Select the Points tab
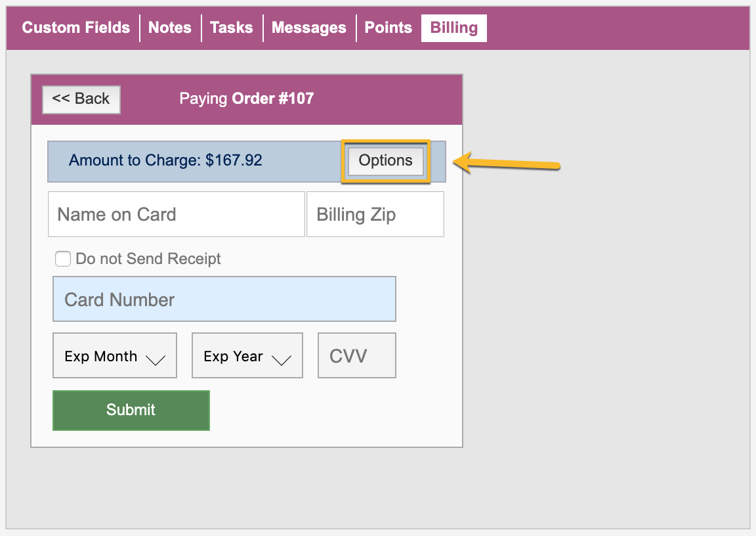The image size is (756, 536). click(388, 28)
